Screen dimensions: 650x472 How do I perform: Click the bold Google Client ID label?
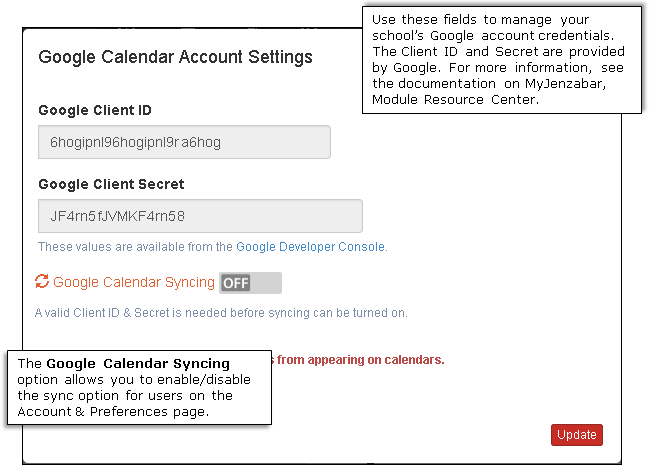(95, 110)
